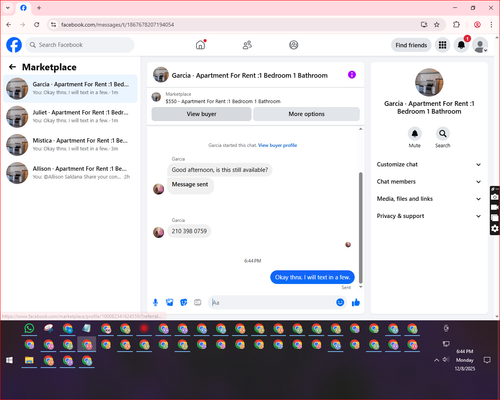Open the notifications bell in header
The image size is (500, 400).
click(461, 45)
